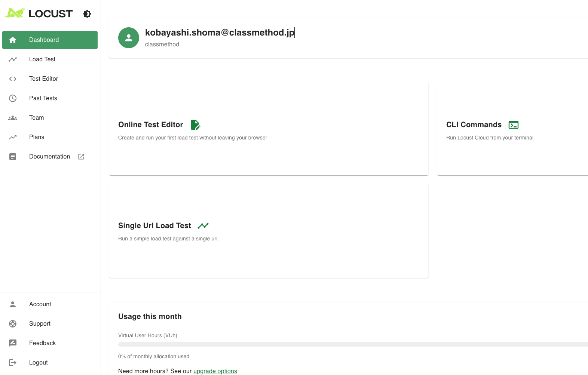Image resolution: width=588 pixels, height=375 pixels.
Task: Click the Test Editor code brackets icon
Action: (13, 79)
